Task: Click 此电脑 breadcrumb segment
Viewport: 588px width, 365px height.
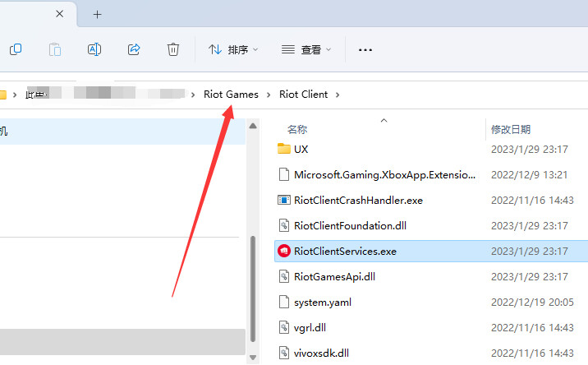Action: 37,95
